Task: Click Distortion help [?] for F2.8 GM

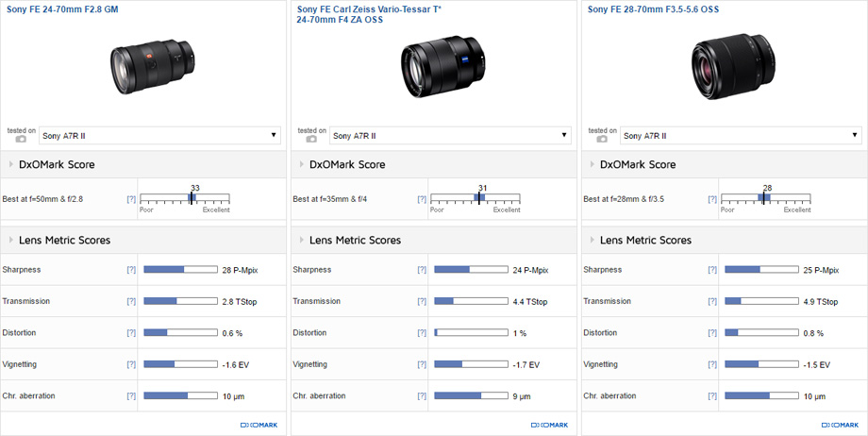Action: tap(131, 333)
